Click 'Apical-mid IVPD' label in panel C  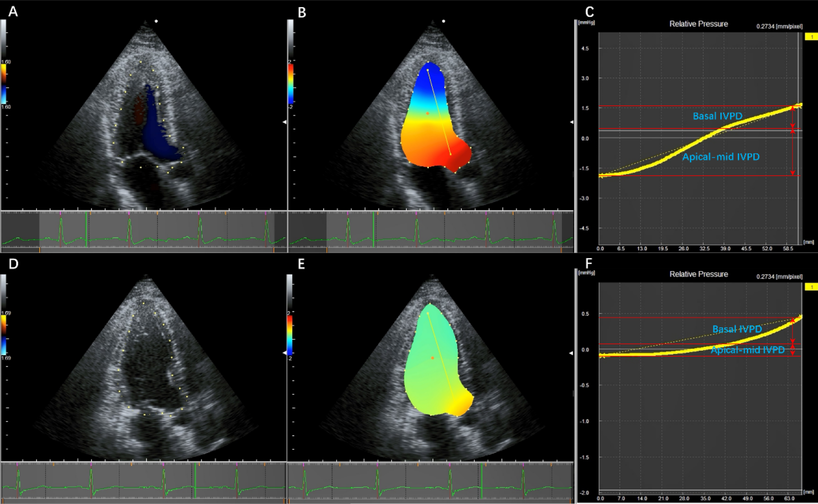pos(721,157)
